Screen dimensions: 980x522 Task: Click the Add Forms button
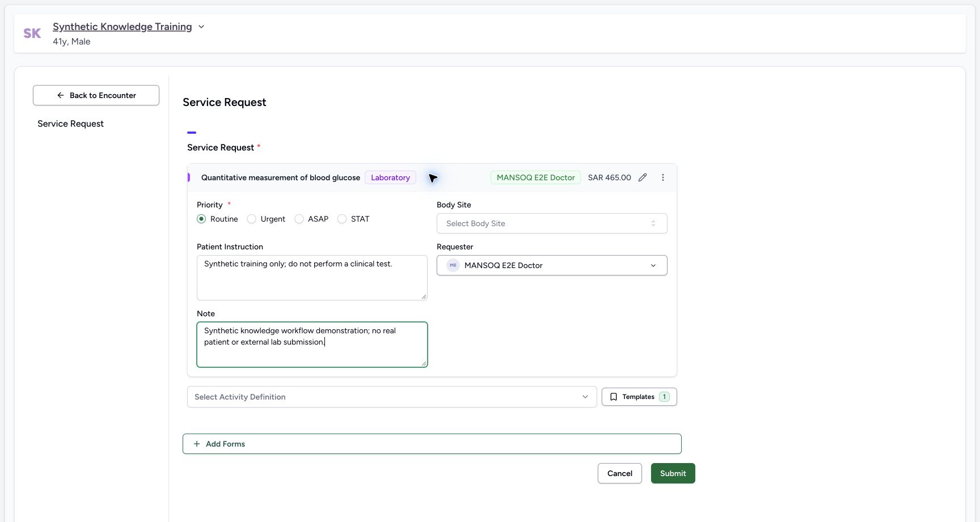tap(432, 444)
